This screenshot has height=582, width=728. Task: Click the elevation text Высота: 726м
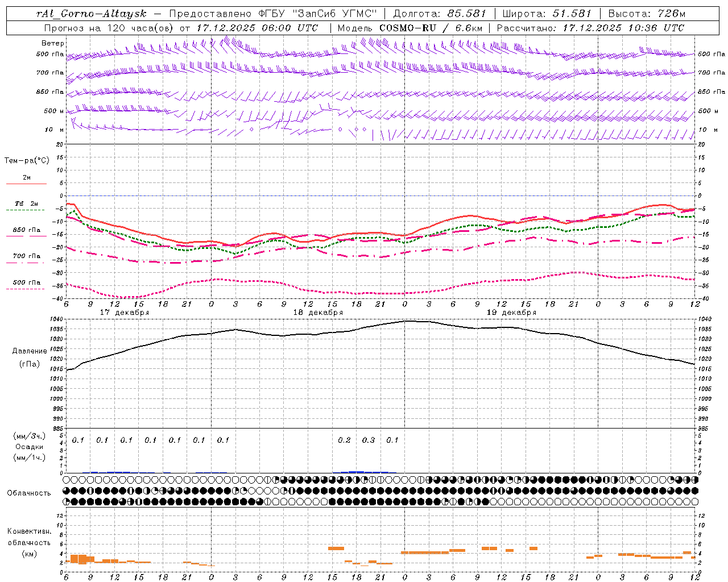click(x=647, y=14)
